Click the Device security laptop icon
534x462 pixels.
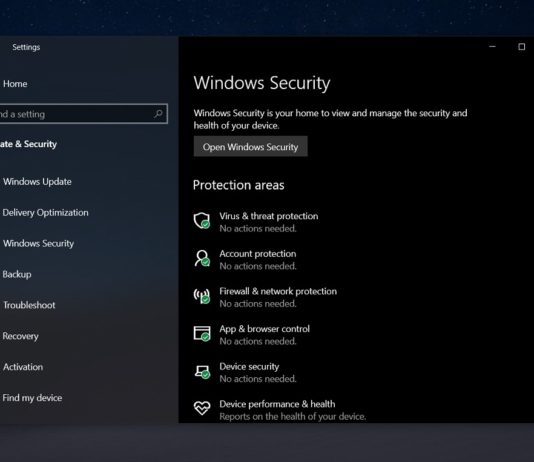(202, 371)
